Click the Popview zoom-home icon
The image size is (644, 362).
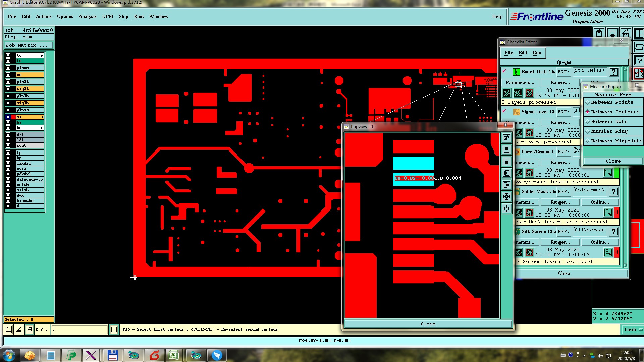(x=506, y=138)
